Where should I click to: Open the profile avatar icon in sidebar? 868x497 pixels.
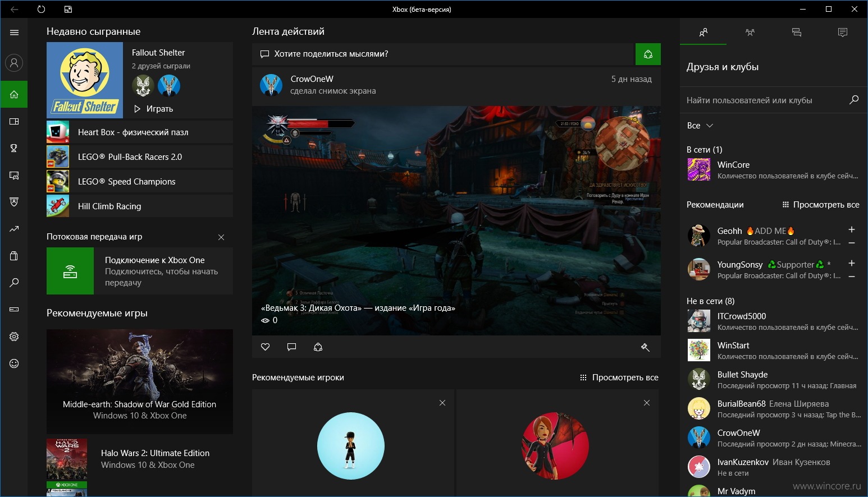[x=14, y=63]
